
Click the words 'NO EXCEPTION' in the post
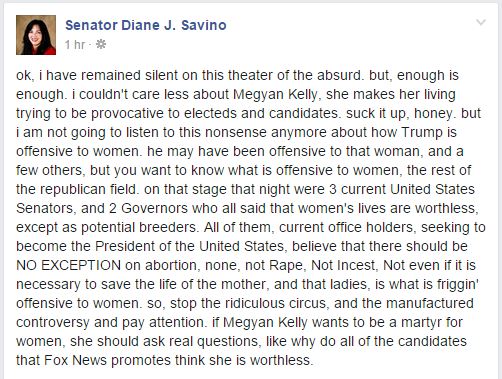[68, 265]
